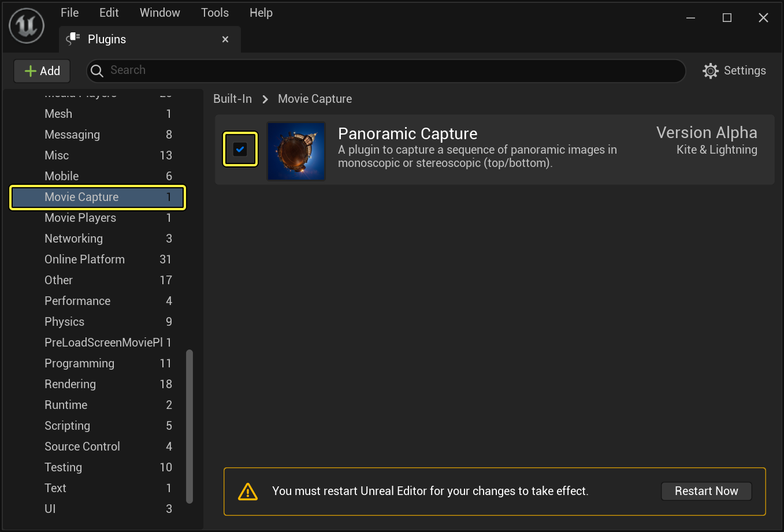This screenshot has width=784, height=532.
Task: Select the Online Platform category
Action: [98, 259]
